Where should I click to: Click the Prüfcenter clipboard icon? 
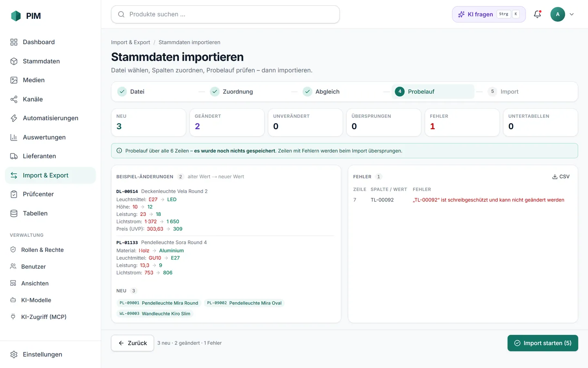click(x=14, y=194)
